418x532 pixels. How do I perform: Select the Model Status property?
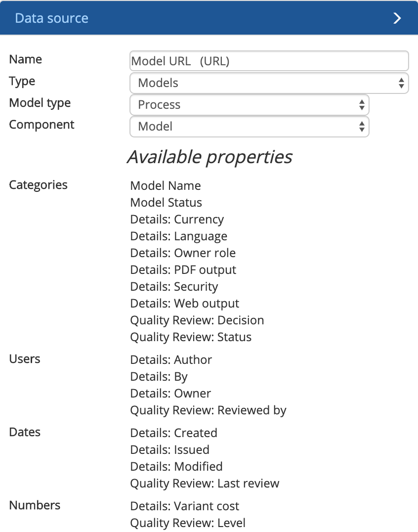point(166,203)
